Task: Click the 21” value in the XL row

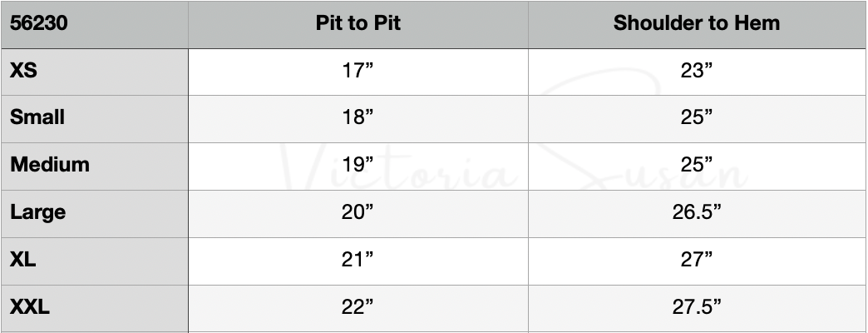Action: pos(358,261)
